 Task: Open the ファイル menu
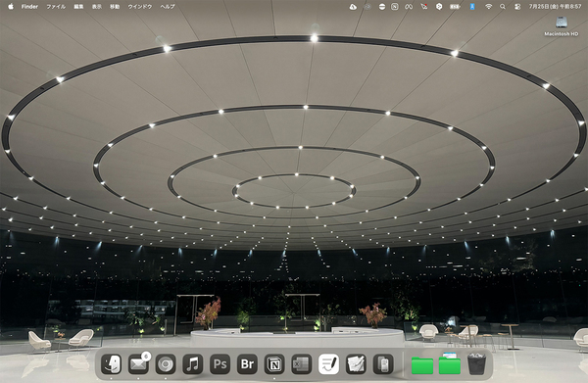56,7
